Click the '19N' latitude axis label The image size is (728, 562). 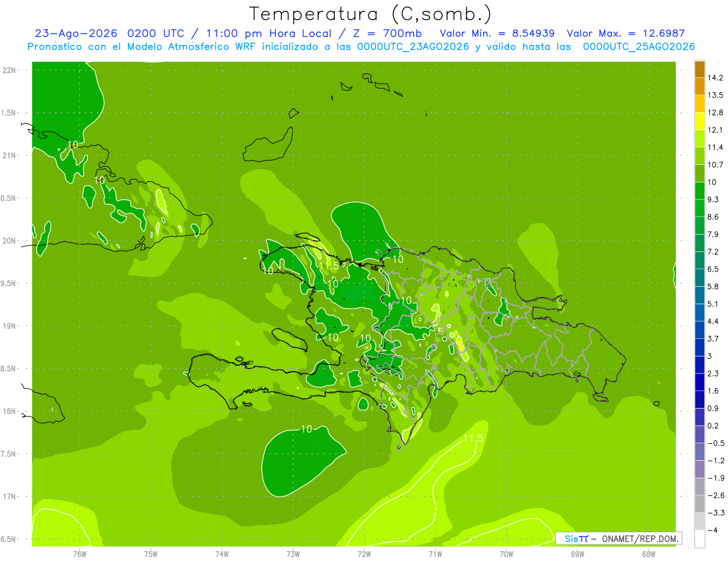pos(9,326)
